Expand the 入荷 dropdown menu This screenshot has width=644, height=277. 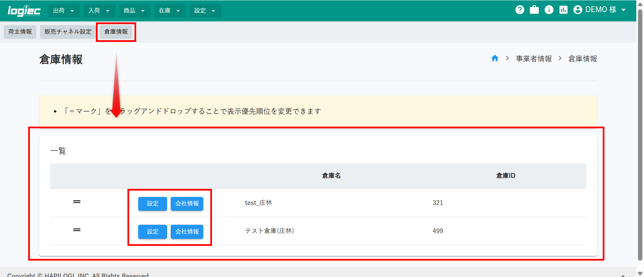[99, 11]
